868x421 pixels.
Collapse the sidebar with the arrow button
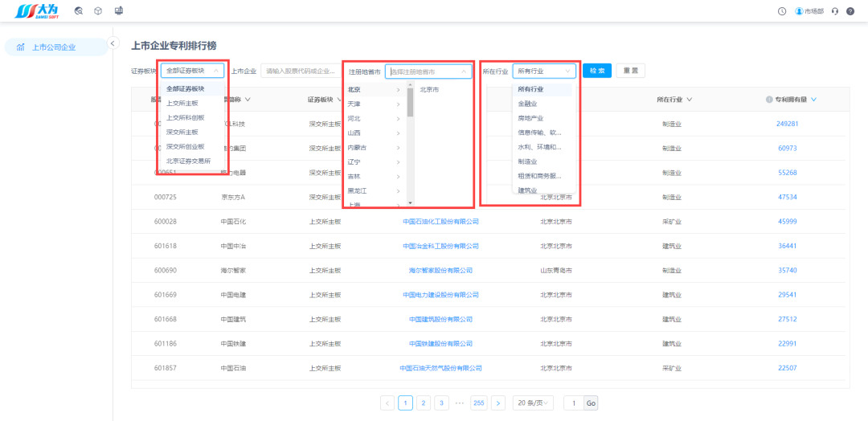click(113, 43)
